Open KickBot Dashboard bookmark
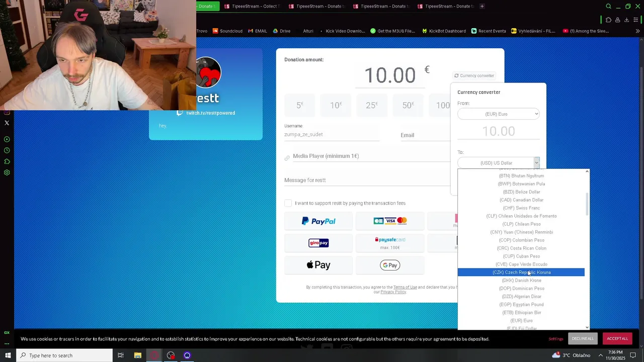Image resolution: width=644 pixels, height=362 pixels. coord(443,31)
